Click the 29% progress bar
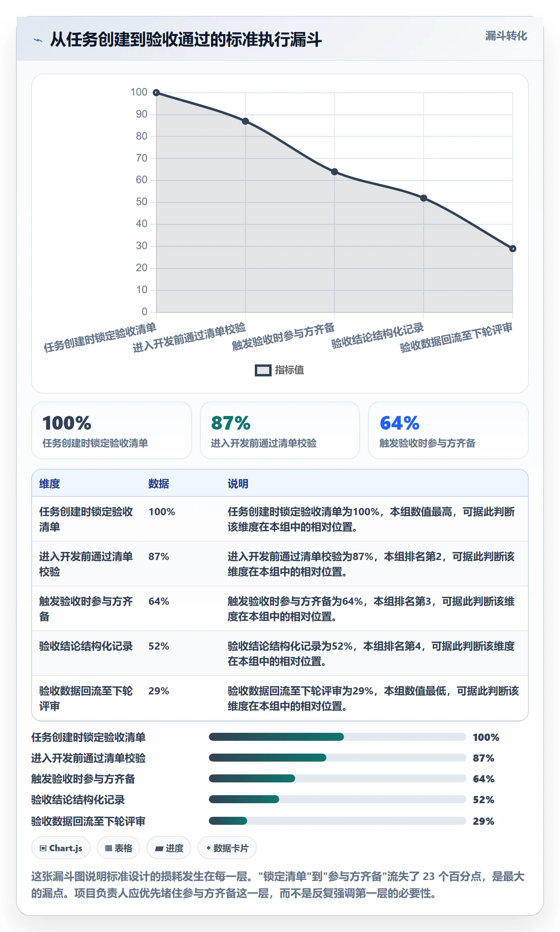This screenshot has height=932, width=560. pyautogui.click(x=338, y=821)
